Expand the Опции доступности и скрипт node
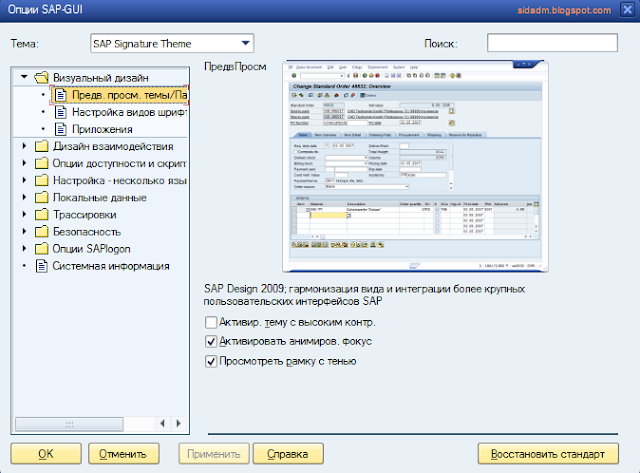 click(24, 163)
